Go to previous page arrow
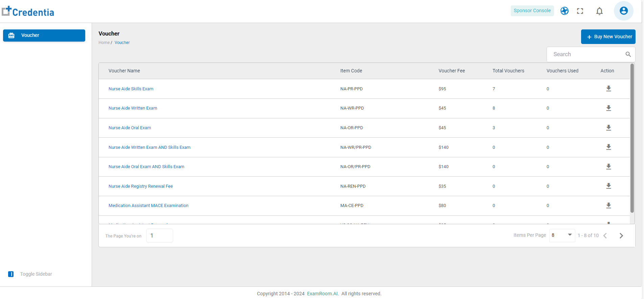This screenshot has height=299, width=644. pos(605,236)
